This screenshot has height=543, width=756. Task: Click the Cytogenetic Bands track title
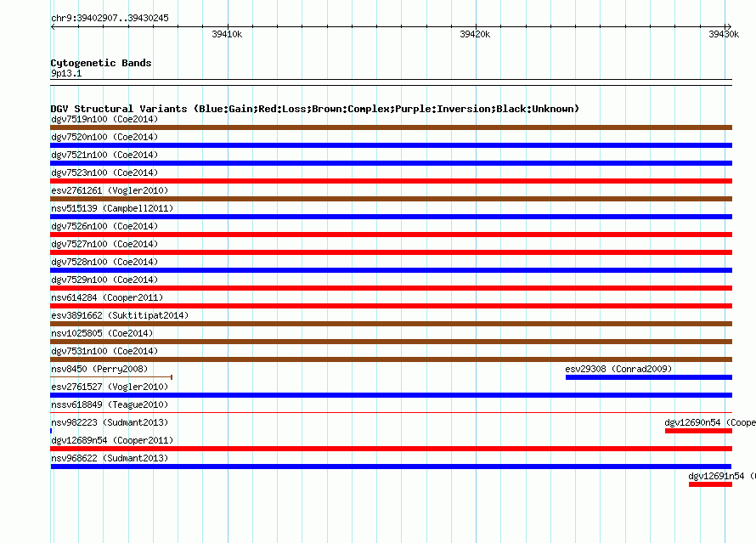pyautogui.click(x=101, y=63)
